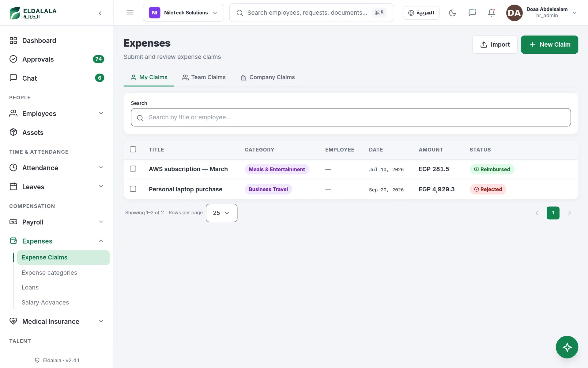588x368 pixels.
Task: Go to the next page arrow
Action: [x=569, y=213]
